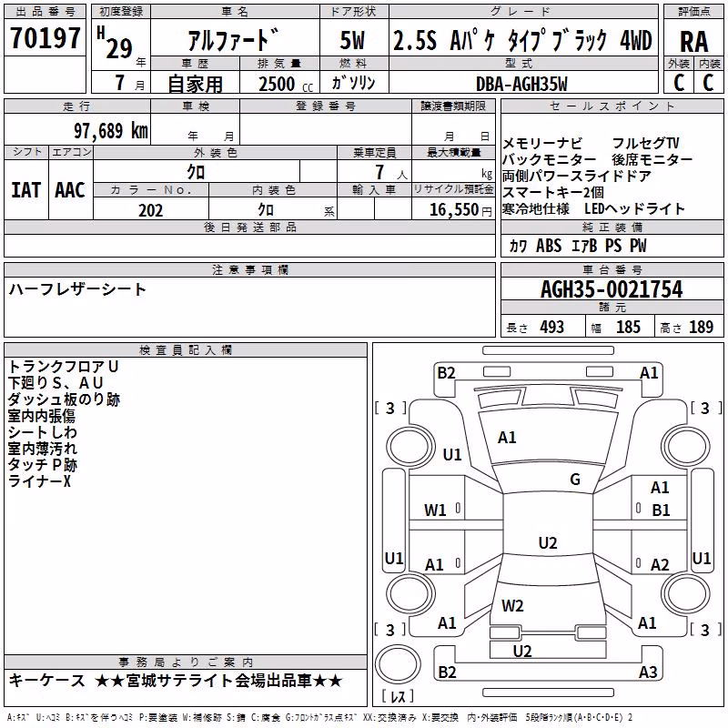This screenshot has width=728, height=728.
Task: Select recycle deposit 16,550円
Action: point(460,210)
